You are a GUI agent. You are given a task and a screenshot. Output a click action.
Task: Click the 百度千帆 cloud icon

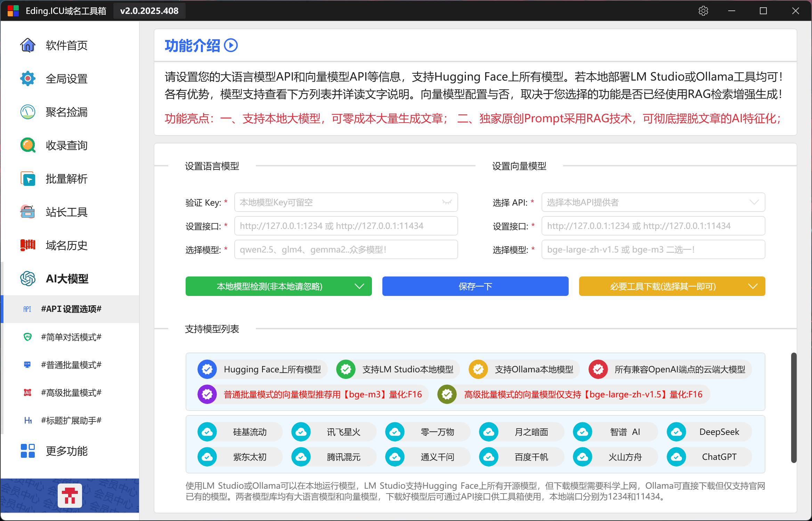pos(489,457)
